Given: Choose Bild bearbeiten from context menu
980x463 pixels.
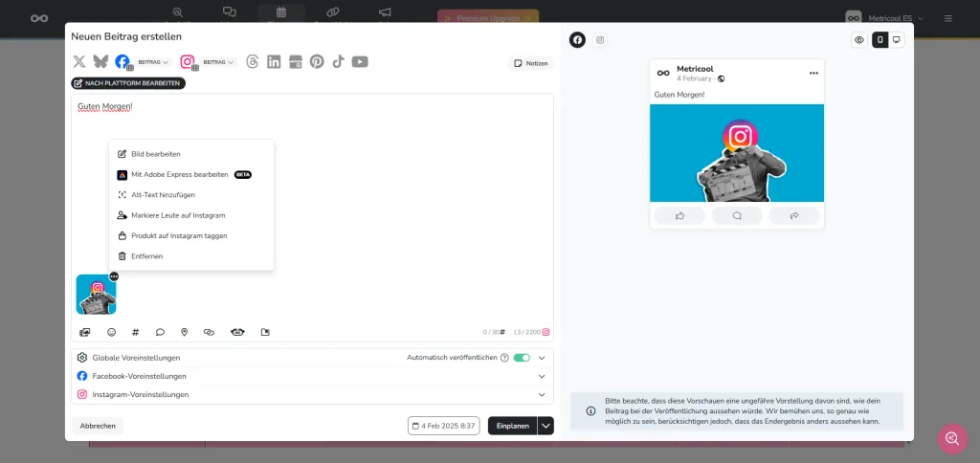Looking at the screenshot, I should tap(155, 153).
